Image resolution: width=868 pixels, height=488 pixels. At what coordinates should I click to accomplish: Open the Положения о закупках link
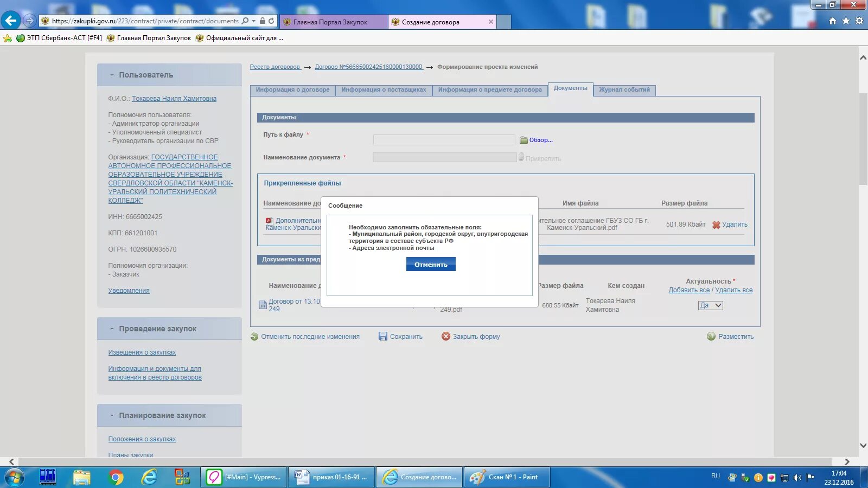click(x=142, y=439)
